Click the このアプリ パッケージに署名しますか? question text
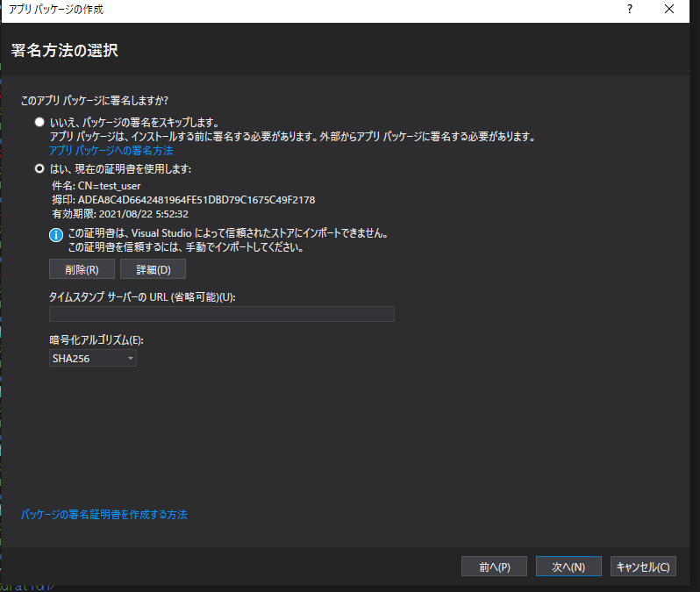 [95, 101]
